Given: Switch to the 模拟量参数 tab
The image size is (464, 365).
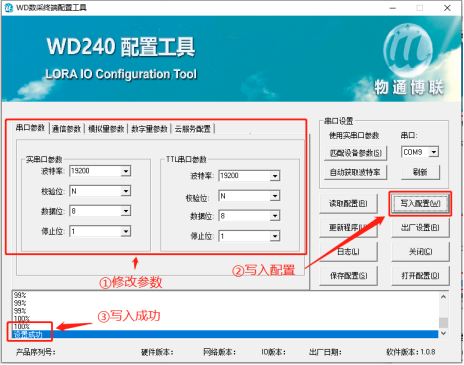Looking at the screenshot, I should click(106, 129).
